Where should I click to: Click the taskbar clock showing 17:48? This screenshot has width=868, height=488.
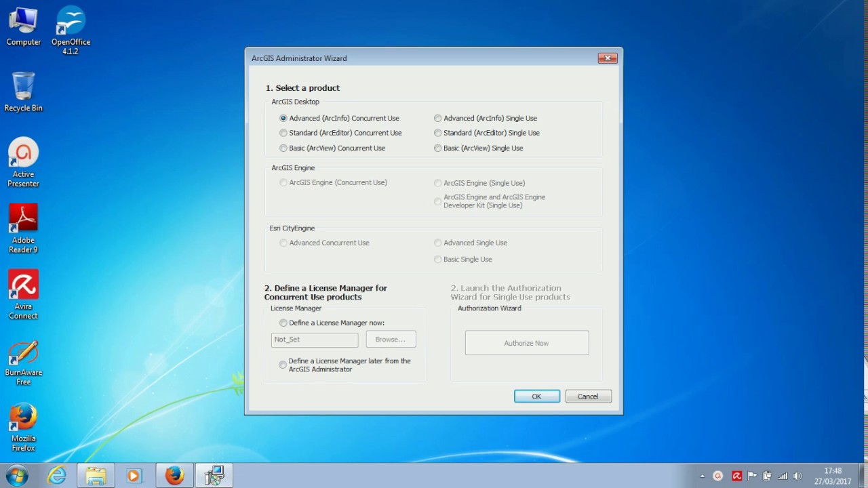tap(833, 476)
